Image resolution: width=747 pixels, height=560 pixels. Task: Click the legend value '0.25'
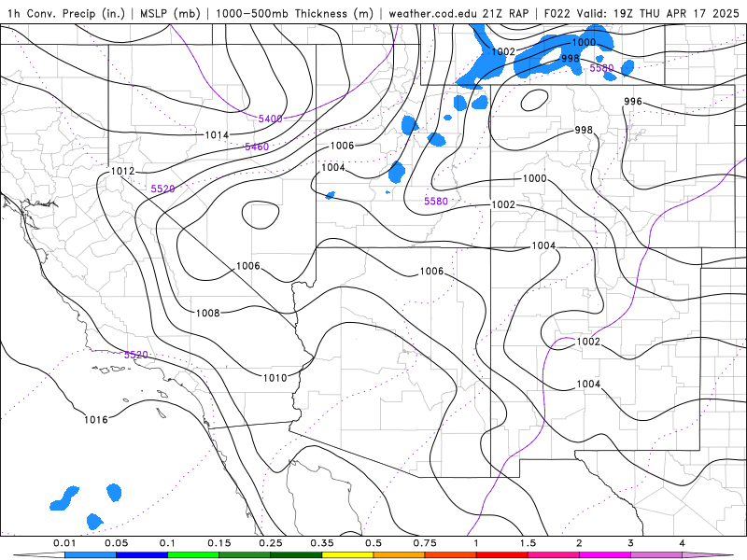[271, 543]
